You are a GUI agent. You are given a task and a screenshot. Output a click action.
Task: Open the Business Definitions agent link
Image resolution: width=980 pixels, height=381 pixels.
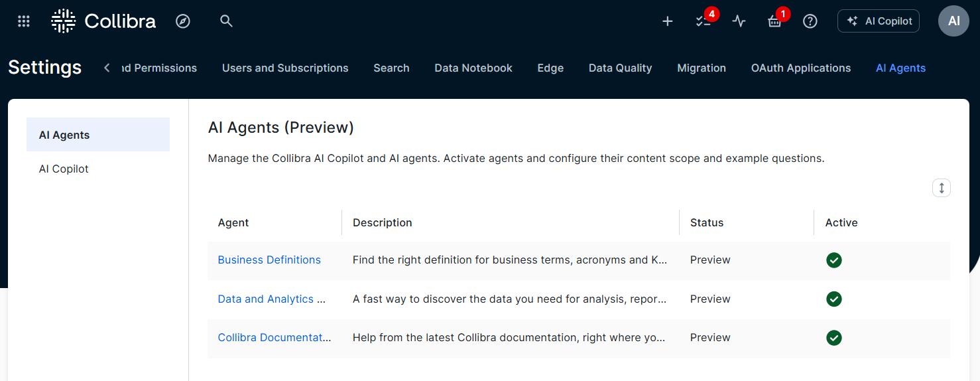point(269,260)
